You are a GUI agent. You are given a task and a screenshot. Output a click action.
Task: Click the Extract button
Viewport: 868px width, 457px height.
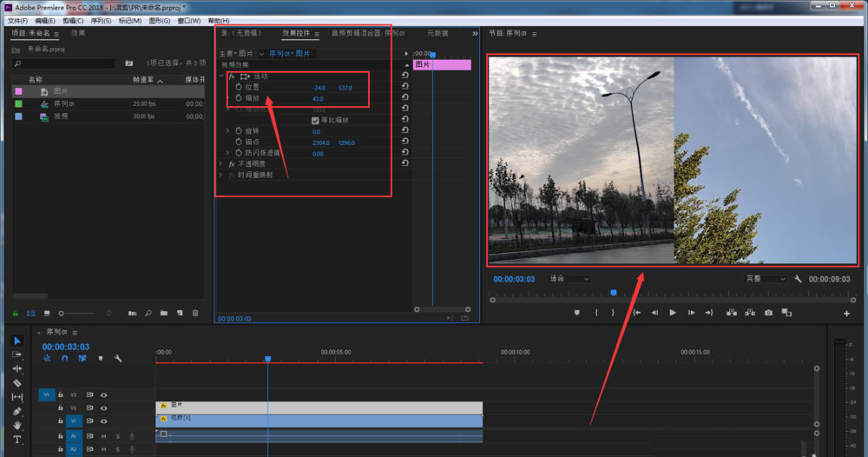click(x=750, y=313)
